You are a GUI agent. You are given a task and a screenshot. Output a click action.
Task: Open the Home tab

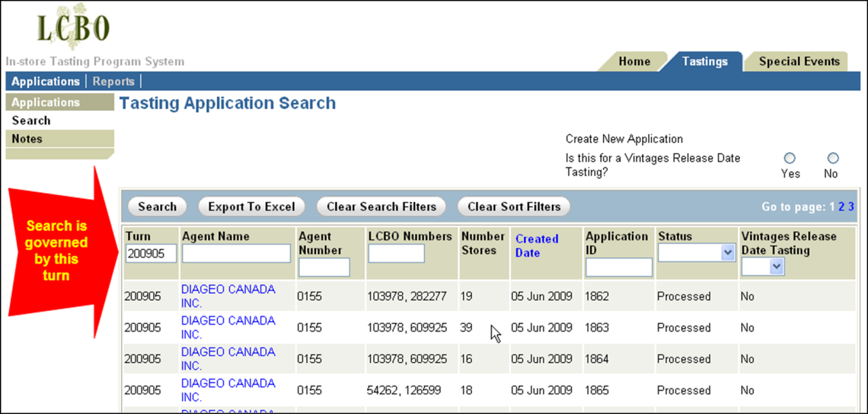634,62
